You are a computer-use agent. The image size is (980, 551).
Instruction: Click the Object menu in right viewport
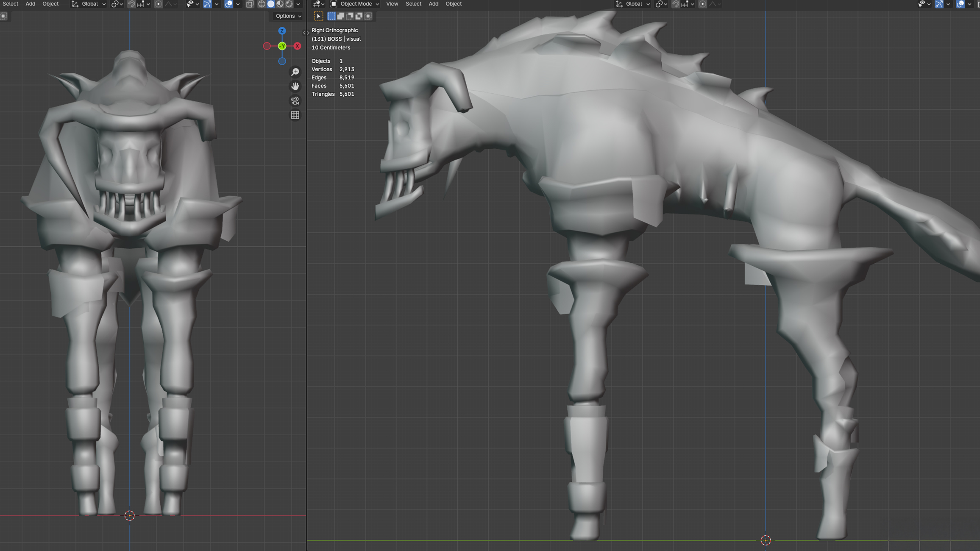[453, 4]
